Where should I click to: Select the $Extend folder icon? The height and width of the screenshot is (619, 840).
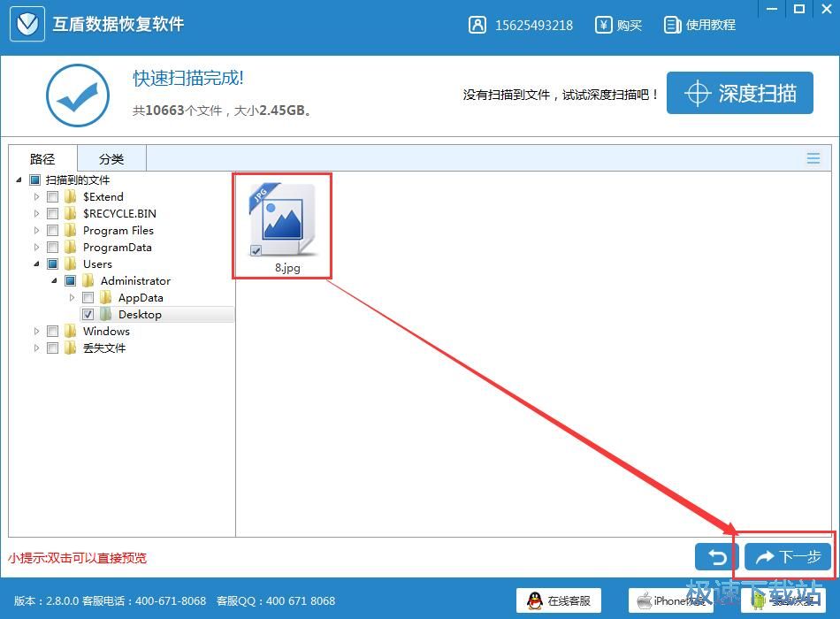coord(70,196)
